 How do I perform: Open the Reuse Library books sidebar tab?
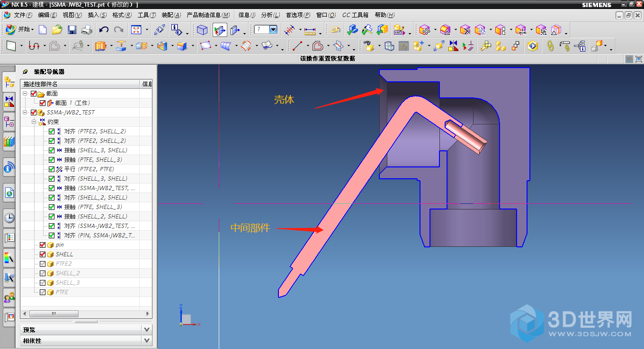tap(9, 141)
